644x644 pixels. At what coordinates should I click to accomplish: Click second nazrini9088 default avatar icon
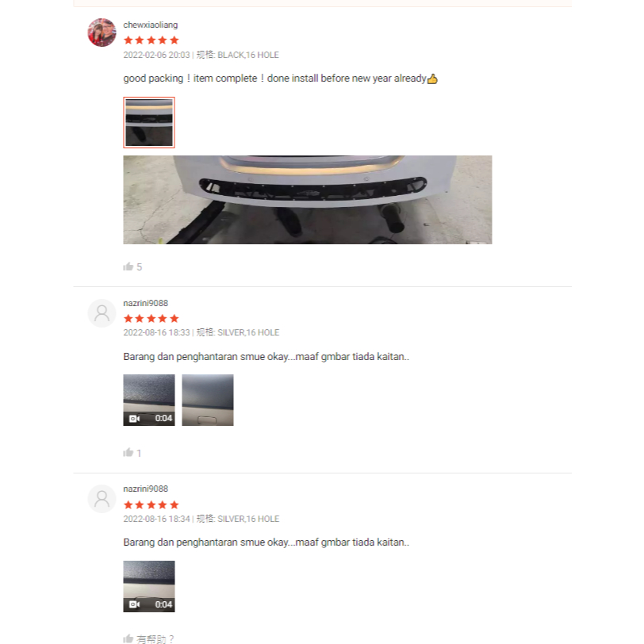102,499
